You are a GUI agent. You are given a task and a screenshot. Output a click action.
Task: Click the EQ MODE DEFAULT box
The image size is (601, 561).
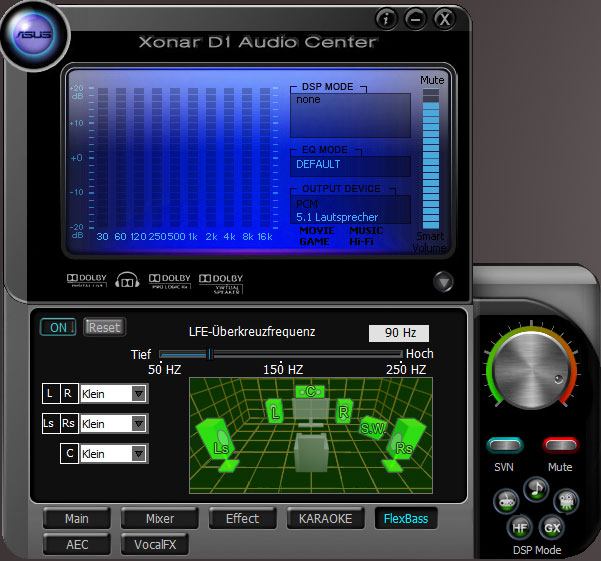(x=350, y=166)
